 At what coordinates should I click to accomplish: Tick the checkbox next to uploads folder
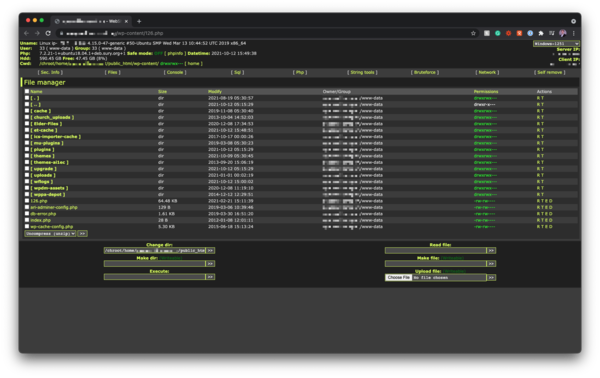tap(27, 175)
